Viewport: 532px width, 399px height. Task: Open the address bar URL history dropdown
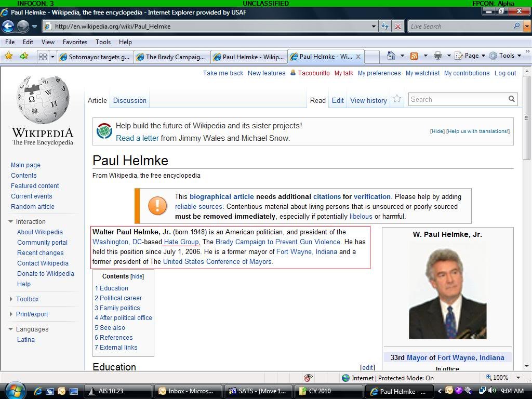374,26
